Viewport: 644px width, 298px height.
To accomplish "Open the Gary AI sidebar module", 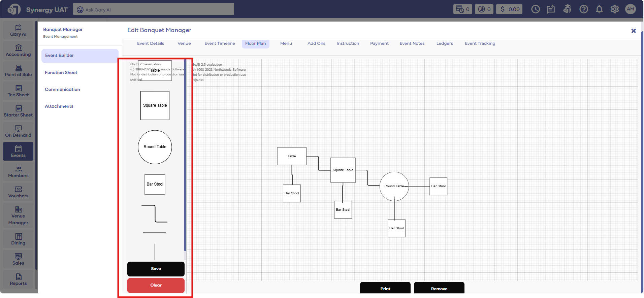I will point(18,30).
